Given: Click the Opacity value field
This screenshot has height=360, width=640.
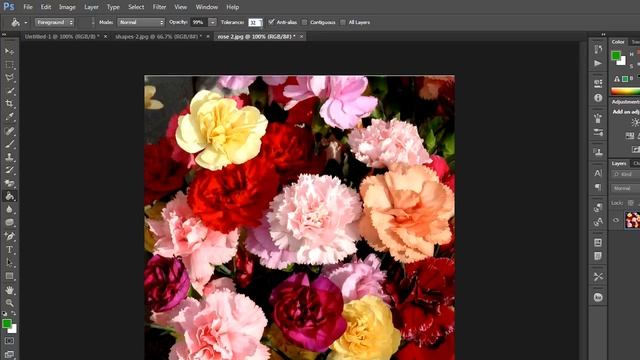Looking at the screenshot, I should [x=199, y=22].
